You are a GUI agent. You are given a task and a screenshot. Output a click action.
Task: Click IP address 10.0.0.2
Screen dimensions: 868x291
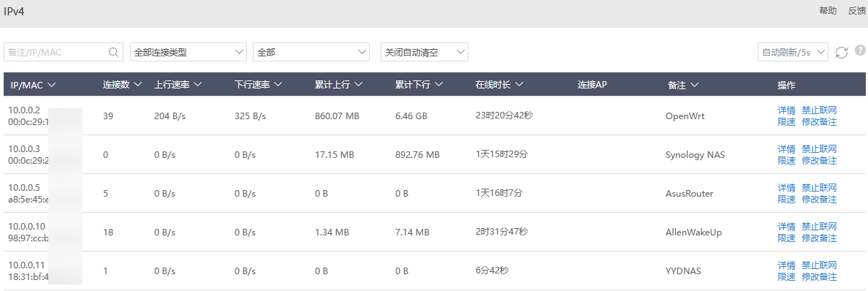click(x=23, y=110)
